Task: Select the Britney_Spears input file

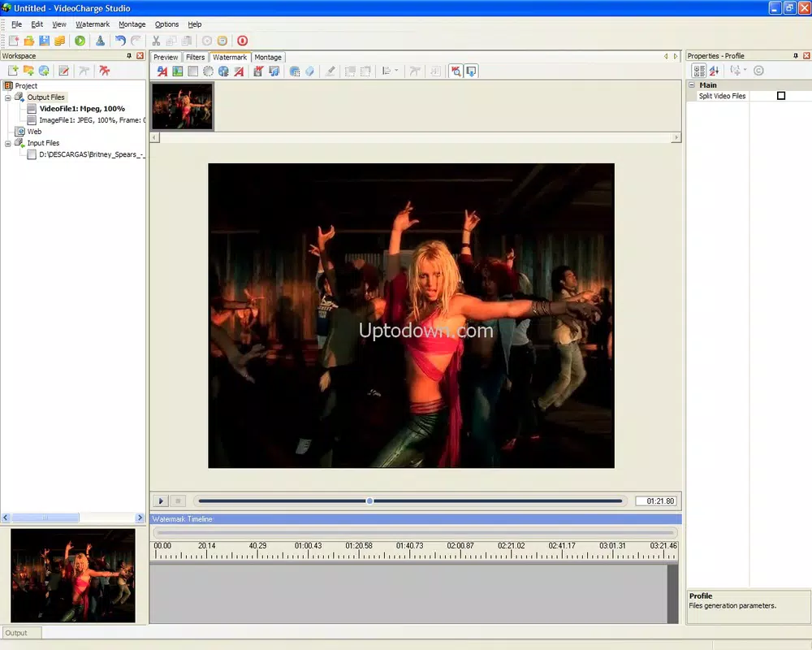Action: (92, 154)
